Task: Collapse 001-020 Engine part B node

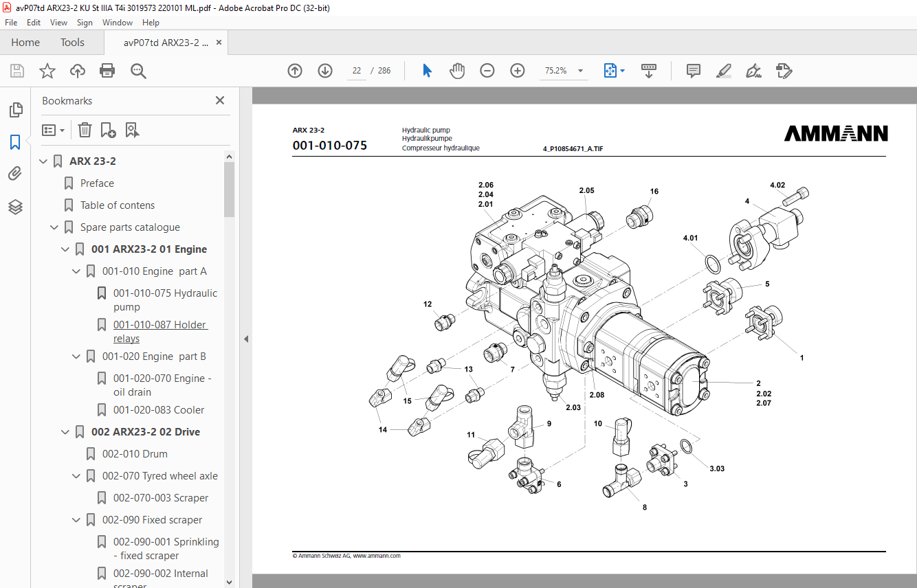Action: pos(76,357)
